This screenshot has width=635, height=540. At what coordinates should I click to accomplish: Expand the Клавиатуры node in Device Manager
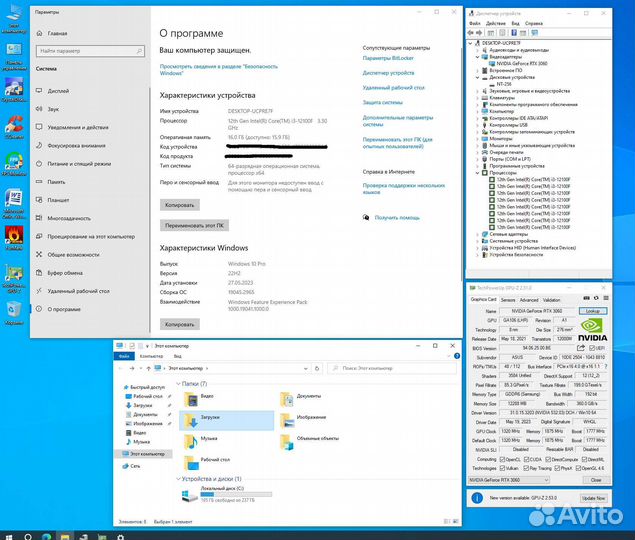coord(477,98)
